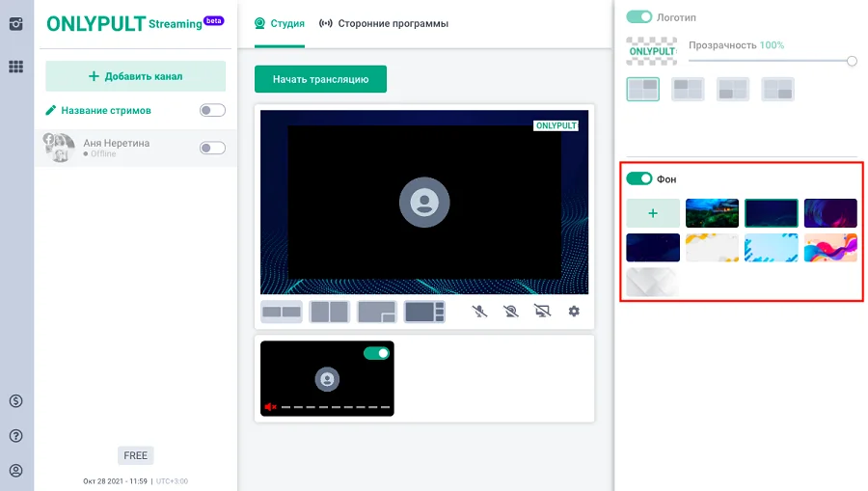Click the billing dollar icon in sidebar
Image resolution: width=868 pixels, height=491 pixels.
pos(15,401)
